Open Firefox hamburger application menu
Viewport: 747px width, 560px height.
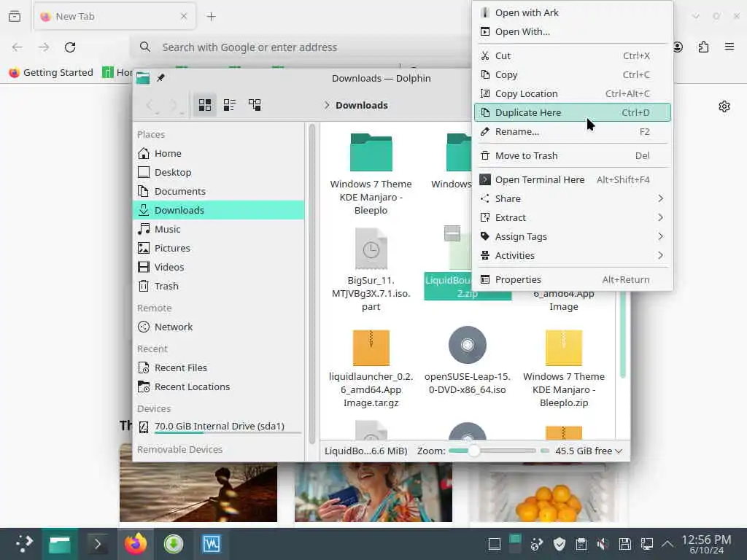(x=729, y=47)
